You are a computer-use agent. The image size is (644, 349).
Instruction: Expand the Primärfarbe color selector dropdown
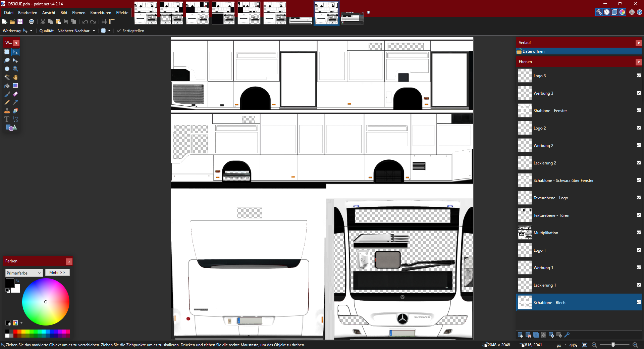pos(24,273)
